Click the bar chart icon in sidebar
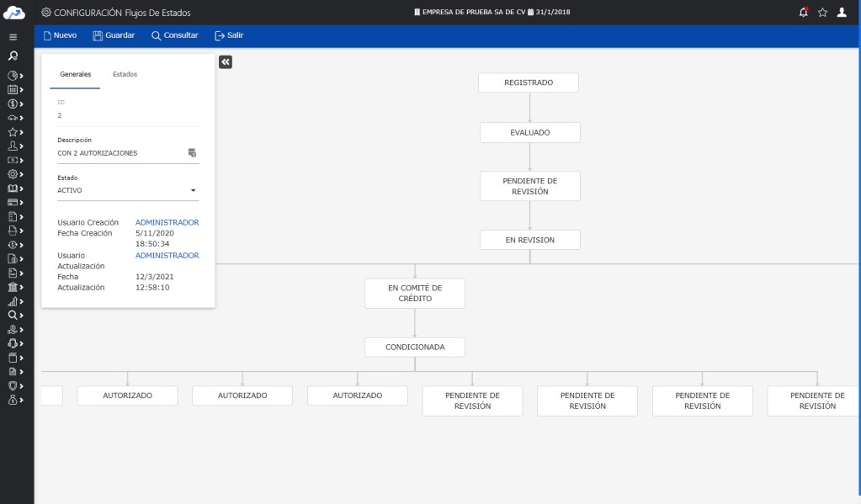Viewport: 861px width, 504px height. [13, 301]
